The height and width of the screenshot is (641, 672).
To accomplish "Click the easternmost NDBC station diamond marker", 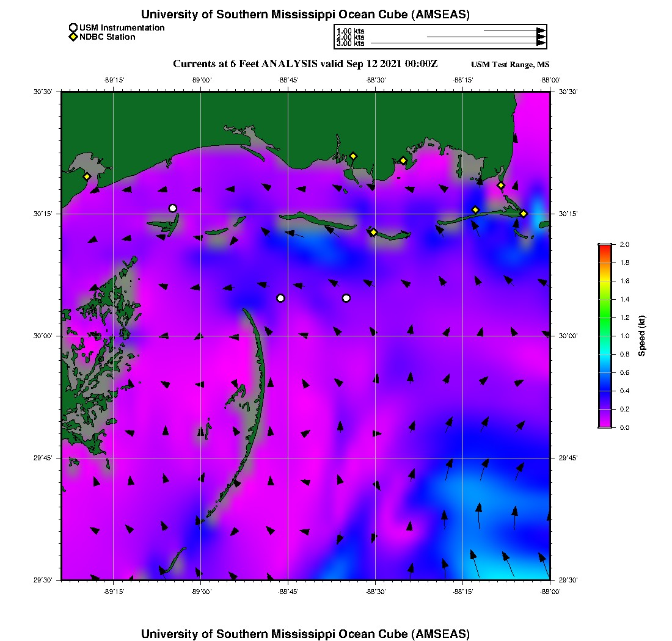I will [524, 214].
